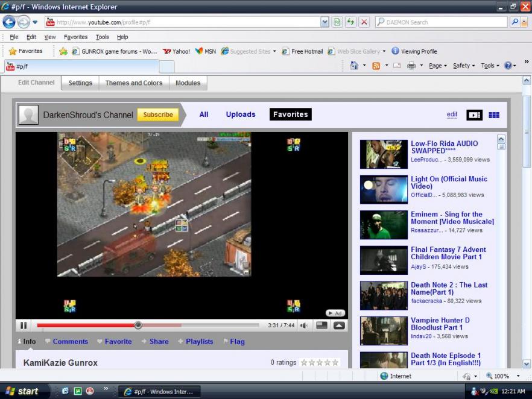Open the Favorites menu in menu bar
The width and height of the screenshot is (532, 399).
[x=75, y=37]
